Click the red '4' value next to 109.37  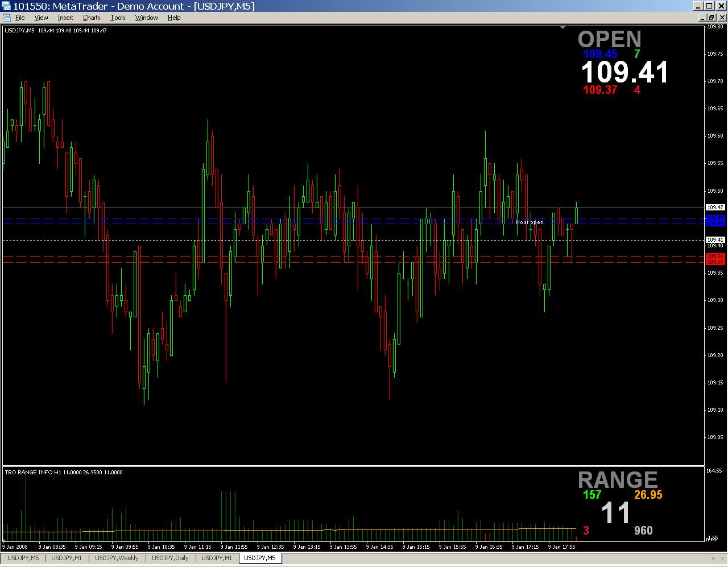637,90
